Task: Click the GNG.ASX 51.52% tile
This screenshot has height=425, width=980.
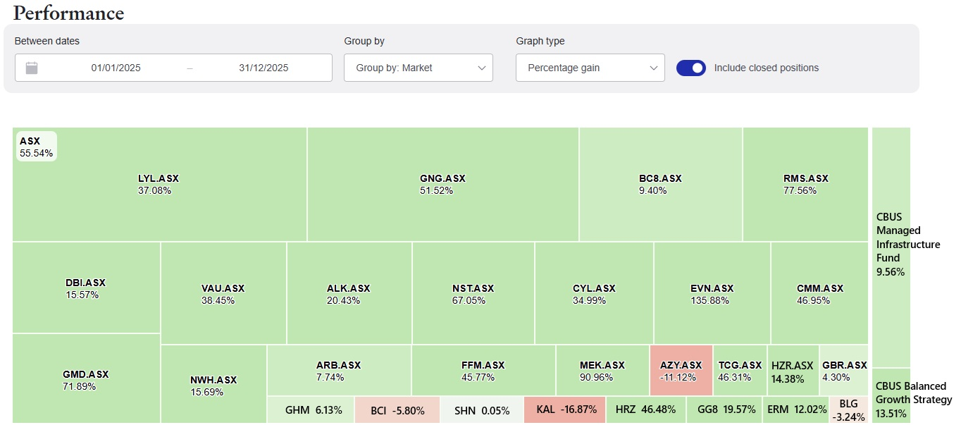Action: point(442,185)
